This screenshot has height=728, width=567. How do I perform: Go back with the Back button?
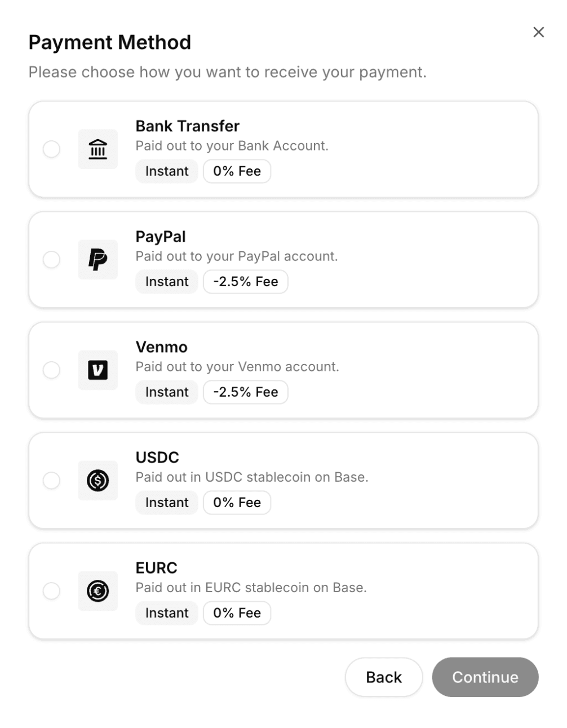(383, 677)
